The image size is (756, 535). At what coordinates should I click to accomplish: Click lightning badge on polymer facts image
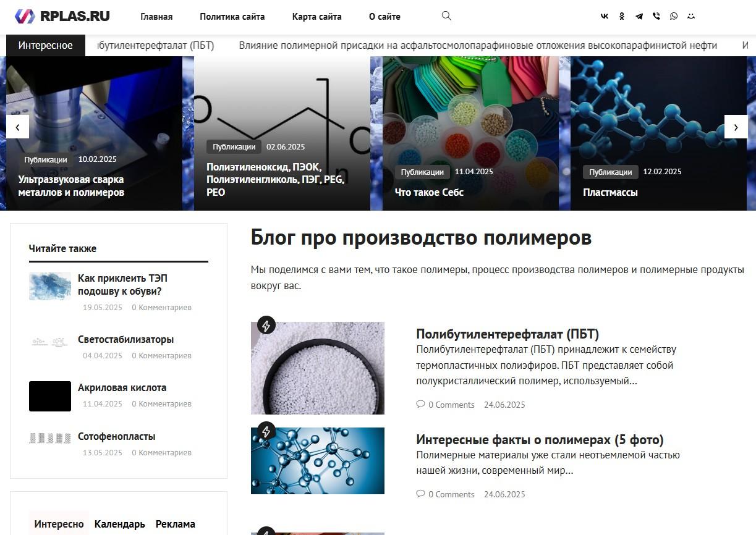pos(266,431)
